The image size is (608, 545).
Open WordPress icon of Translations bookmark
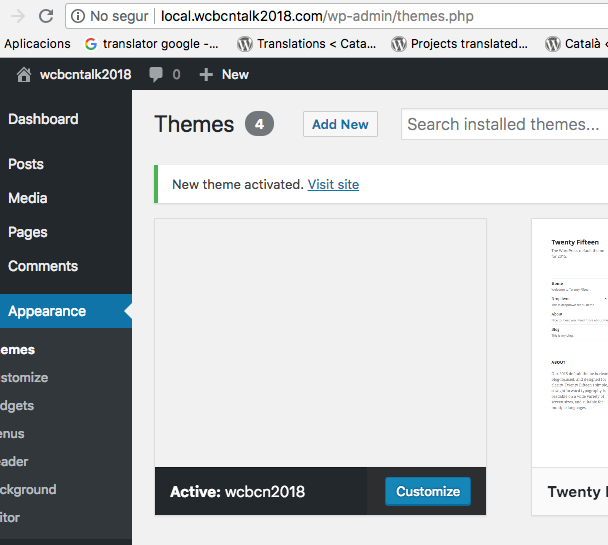[x=245, y=44]
